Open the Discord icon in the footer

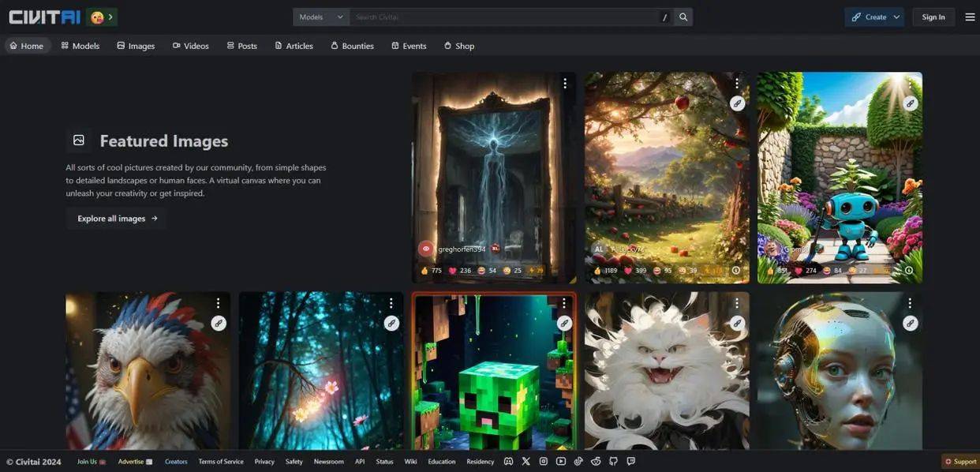point(509,461)
